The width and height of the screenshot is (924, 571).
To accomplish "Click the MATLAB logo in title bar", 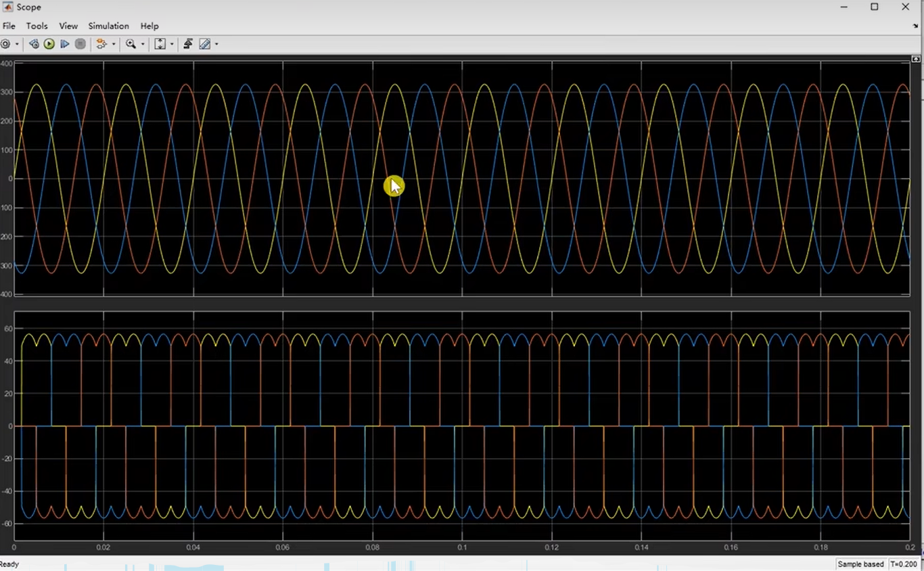I will click(7, 7).
